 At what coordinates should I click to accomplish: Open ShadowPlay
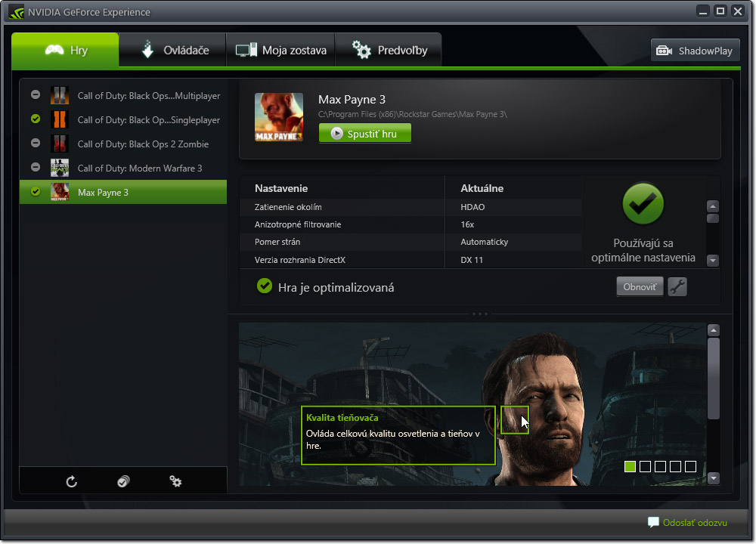point(695,51)
